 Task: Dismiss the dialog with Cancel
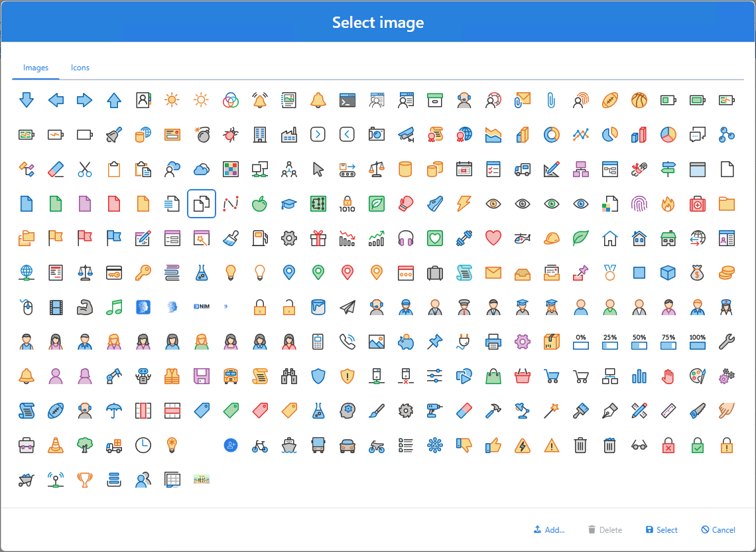tap(718, 529)
